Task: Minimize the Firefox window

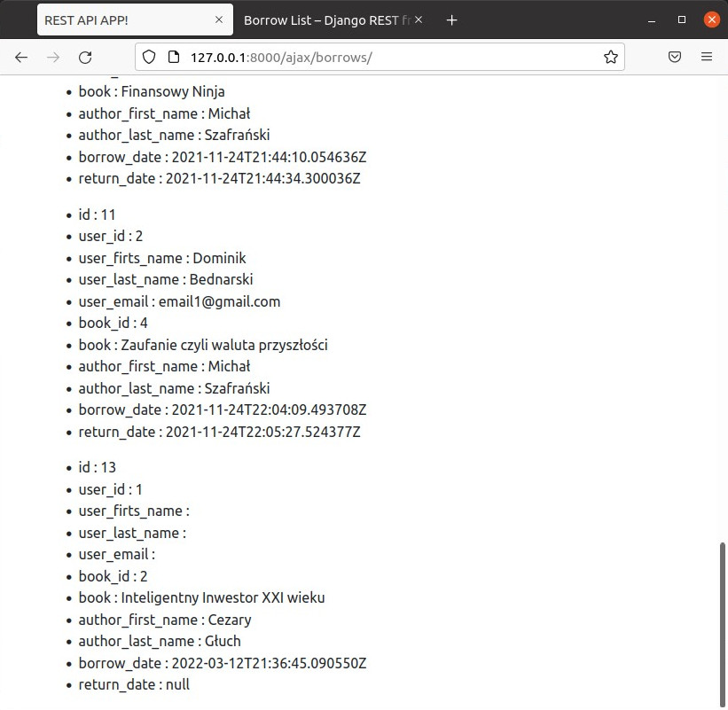Action: pyautogui.click(x=653, y=20)
